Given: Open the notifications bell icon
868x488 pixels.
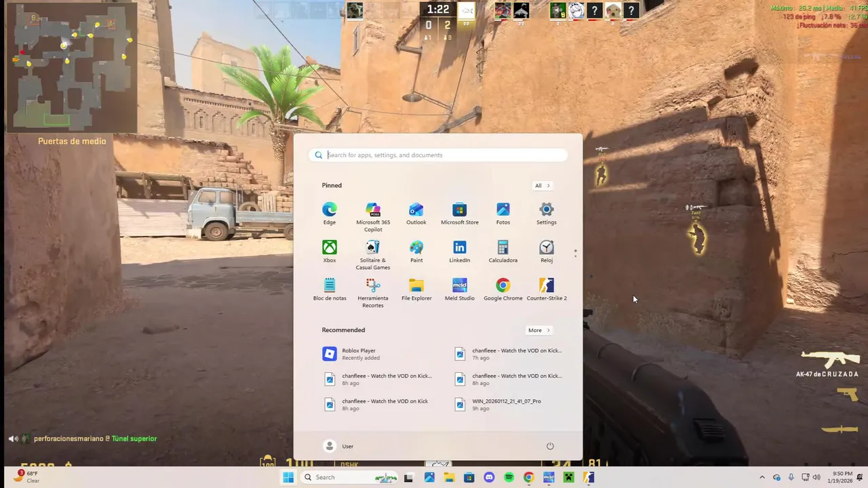Looking at the screenshot, I should (x=860, y=477).
